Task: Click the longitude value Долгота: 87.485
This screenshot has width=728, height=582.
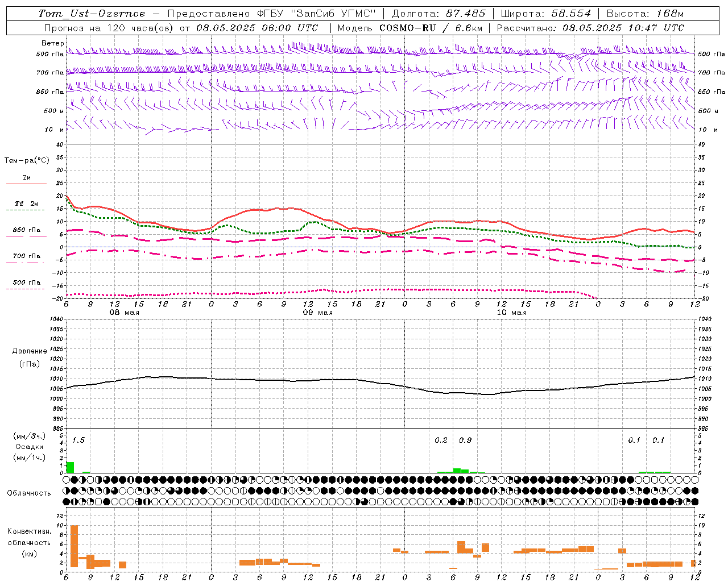Action: (439, 14)
